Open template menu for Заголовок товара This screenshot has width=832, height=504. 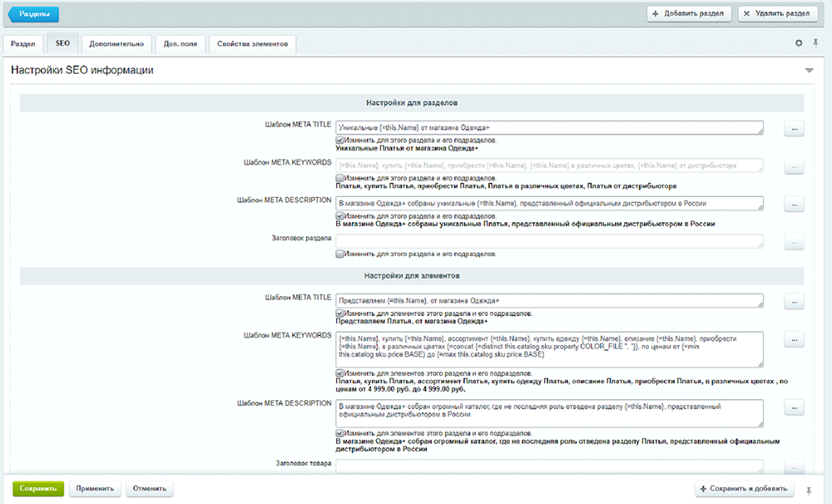(794, 467)
